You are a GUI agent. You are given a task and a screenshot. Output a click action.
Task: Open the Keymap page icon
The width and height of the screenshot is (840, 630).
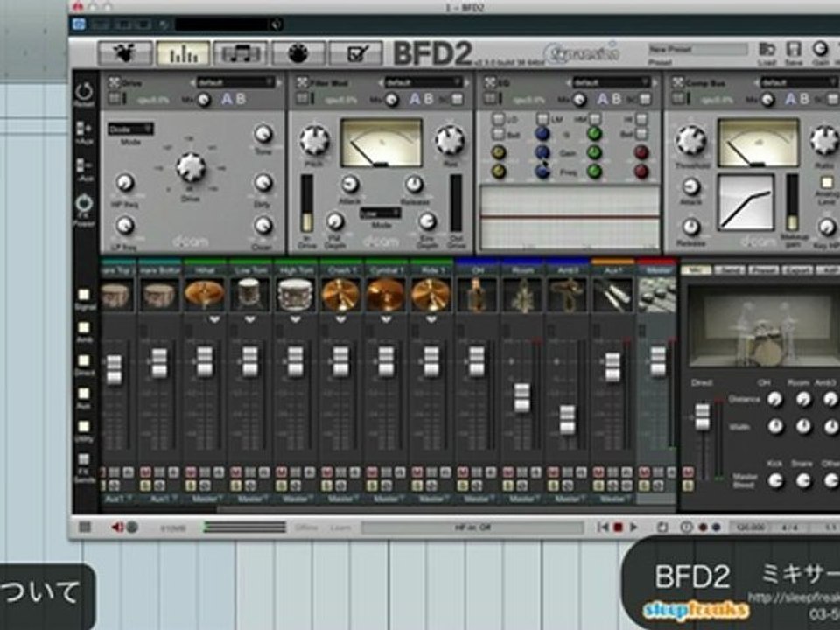pyautogui.click(x=298, y=53)
